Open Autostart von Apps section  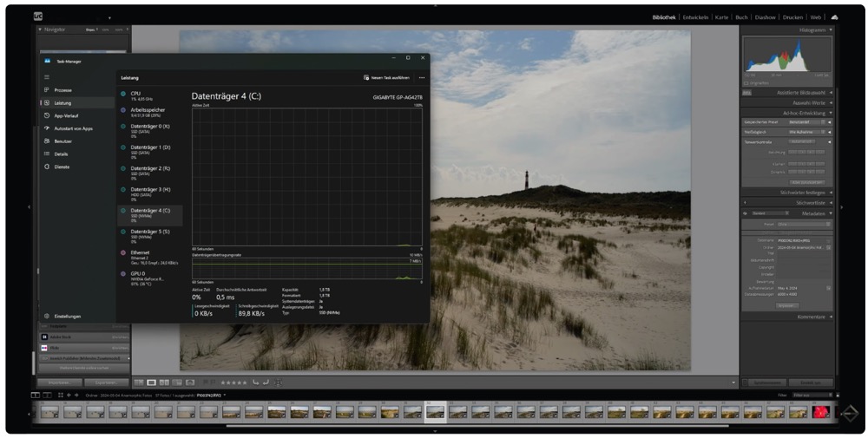coord(73,128)
